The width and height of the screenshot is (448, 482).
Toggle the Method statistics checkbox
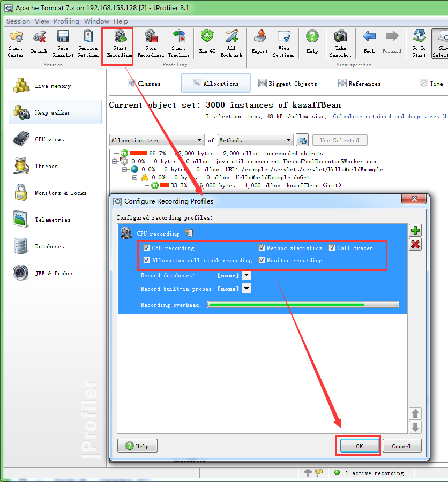(x=262, y=248)
